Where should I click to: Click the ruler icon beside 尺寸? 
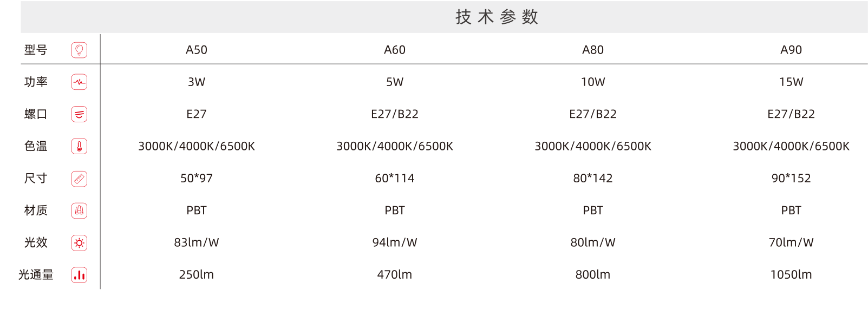click(79, 179)
